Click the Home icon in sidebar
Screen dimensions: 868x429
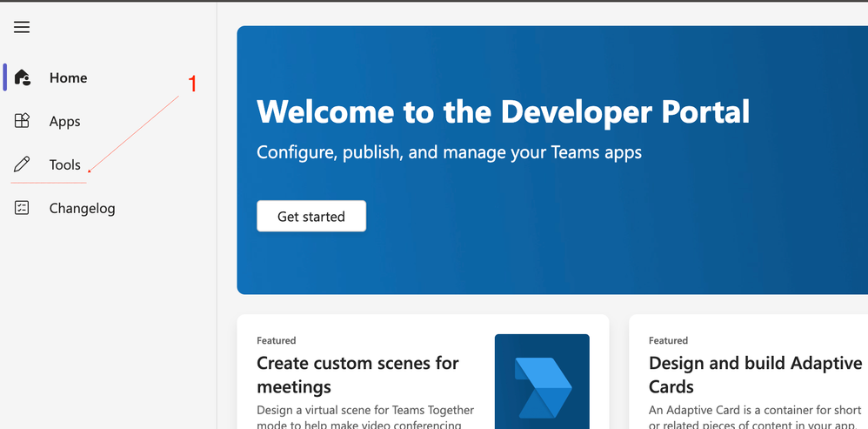[23, 77]
